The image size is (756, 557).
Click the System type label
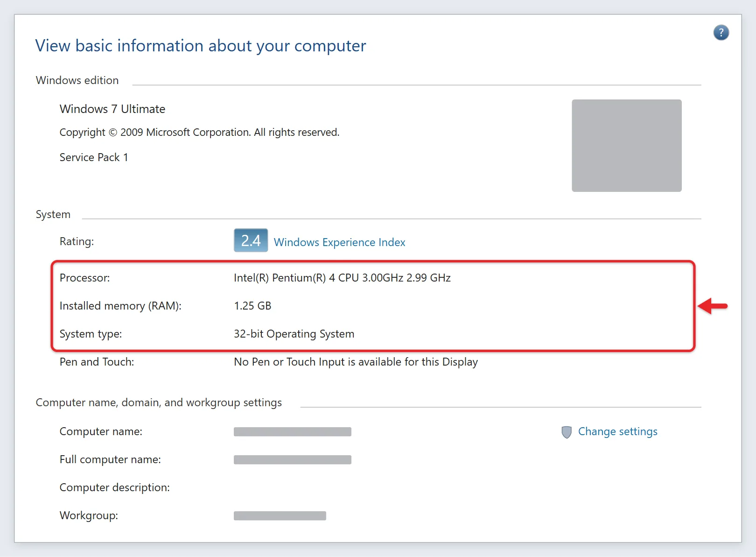(91, 334)
